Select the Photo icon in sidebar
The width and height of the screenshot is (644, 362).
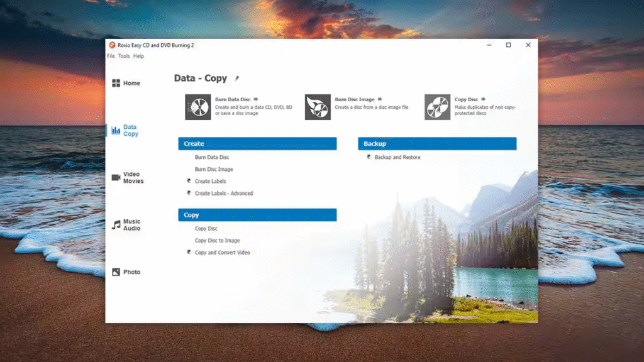pyautogui.click(x=116, y=272)
